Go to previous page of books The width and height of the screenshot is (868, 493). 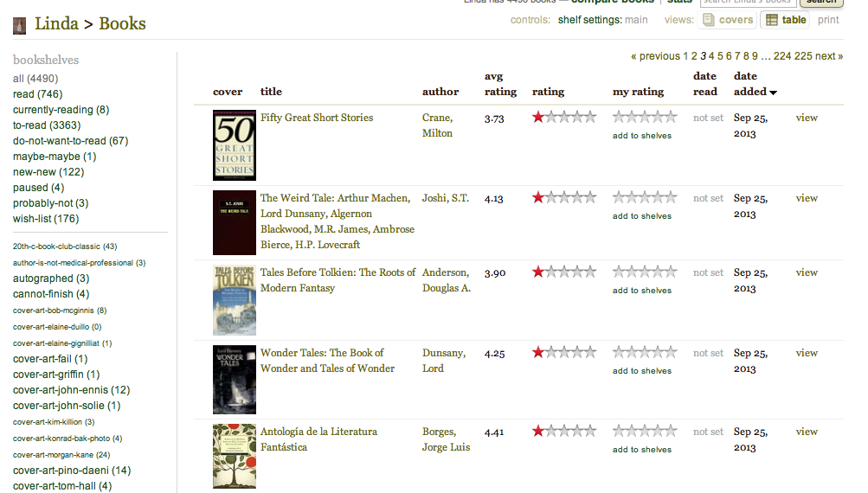[x=655, y=56]
